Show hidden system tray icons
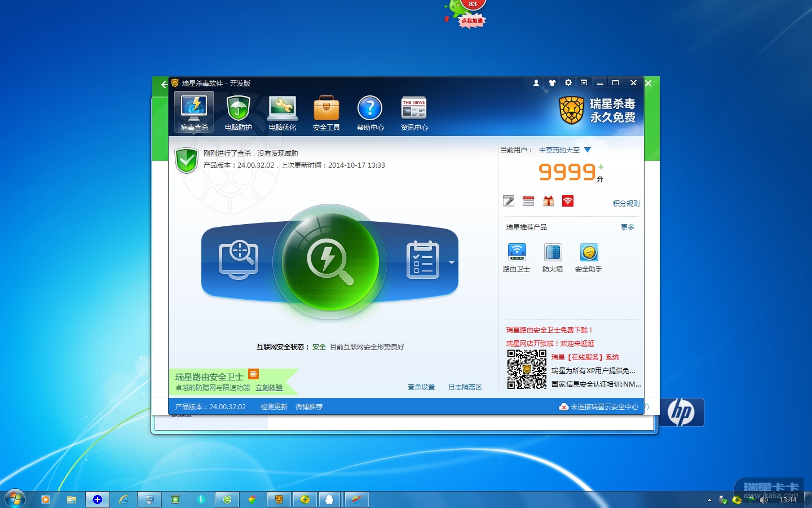 click(x=709, y=500)
